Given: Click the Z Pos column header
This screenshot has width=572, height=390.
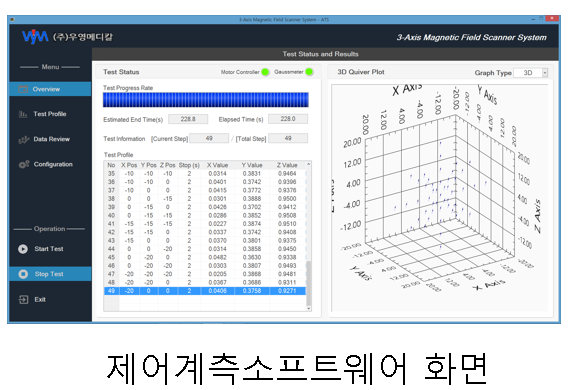Looking at the screenshot, I should [167, 165].
